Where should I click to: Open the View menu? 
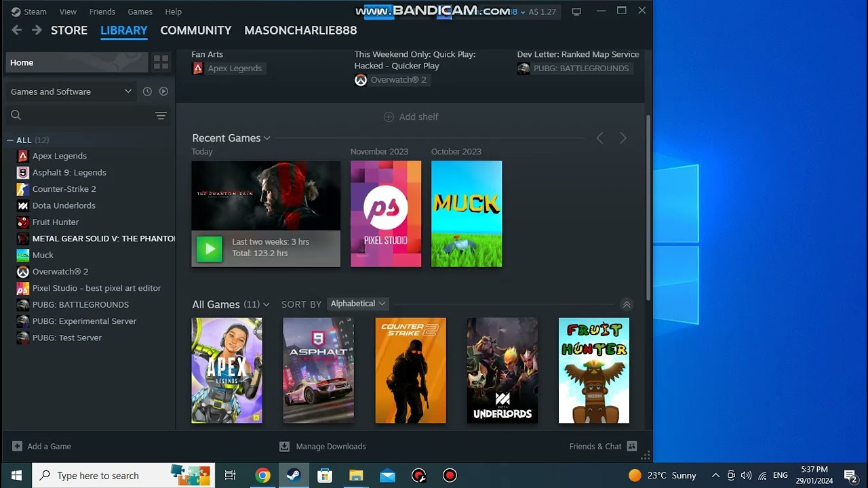pos(68,12)
